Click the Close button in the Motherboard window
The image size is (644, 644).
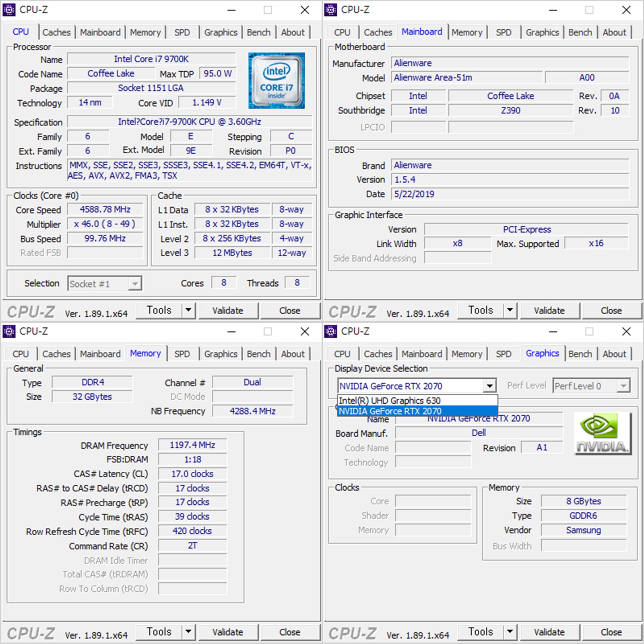[x=611, y=310]
